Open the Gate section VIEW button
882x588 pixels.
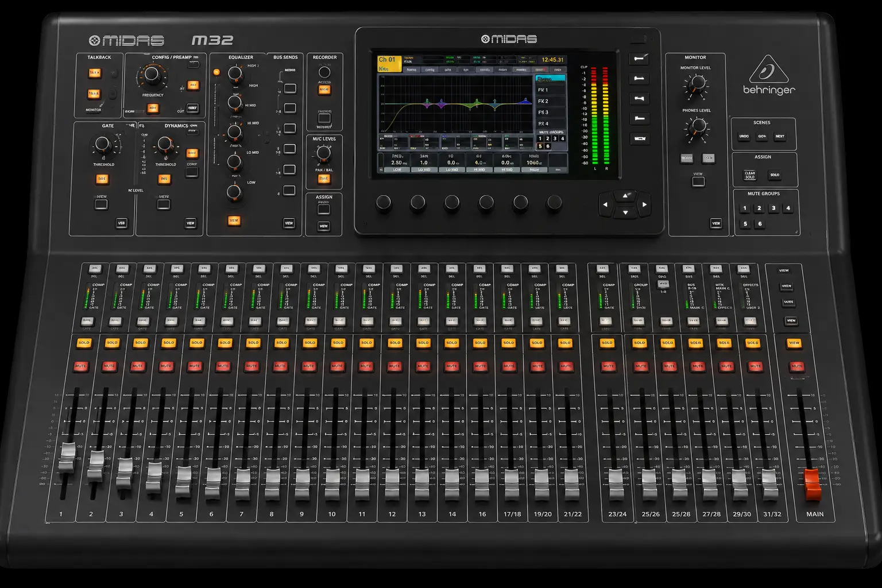click(121, 223)
